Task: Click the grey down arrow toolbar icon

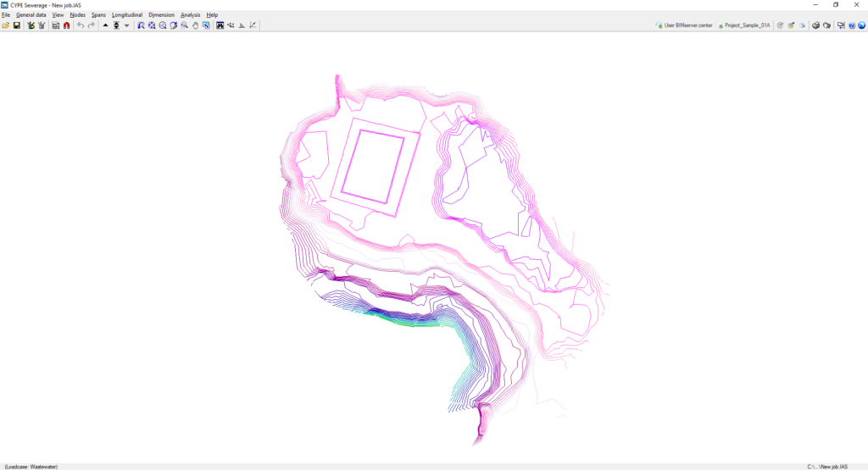Action: (x=127, y=25)
